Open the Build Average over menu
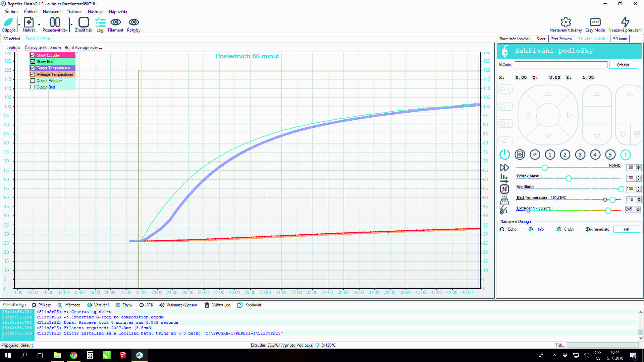Screen dimensions: 644x362 (x=83, y=48)
